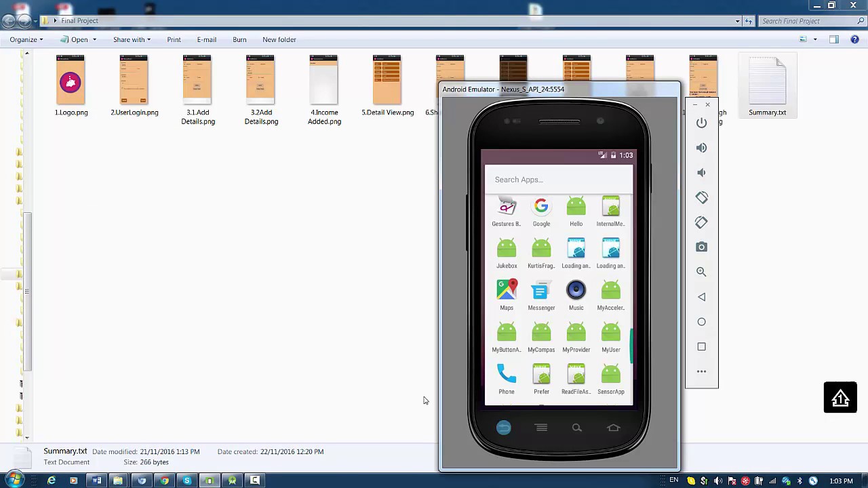Tap the phone's hardware home button
This screenshot has height=488, width=868.
pyautogui.click(x=613, y=428)
